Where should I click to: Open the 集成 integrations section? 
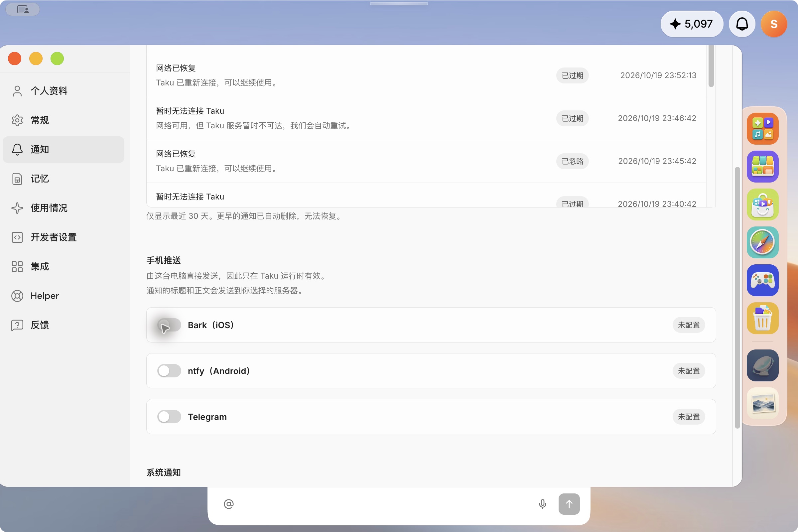64,266
